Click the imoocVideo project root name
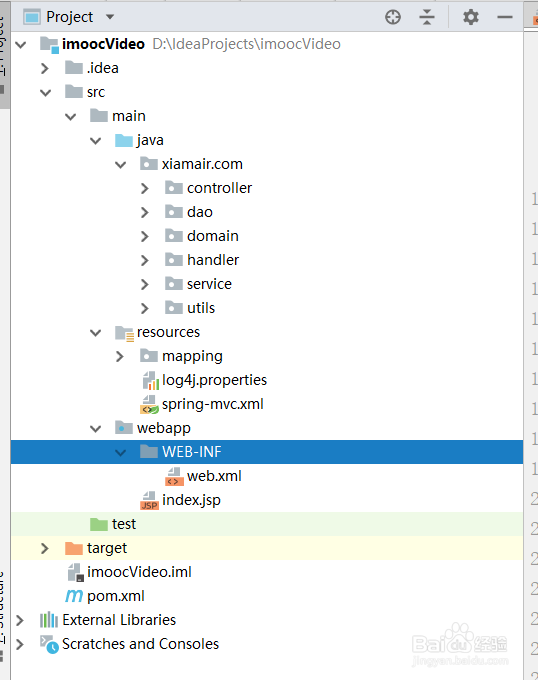 [x=103, y=44]
